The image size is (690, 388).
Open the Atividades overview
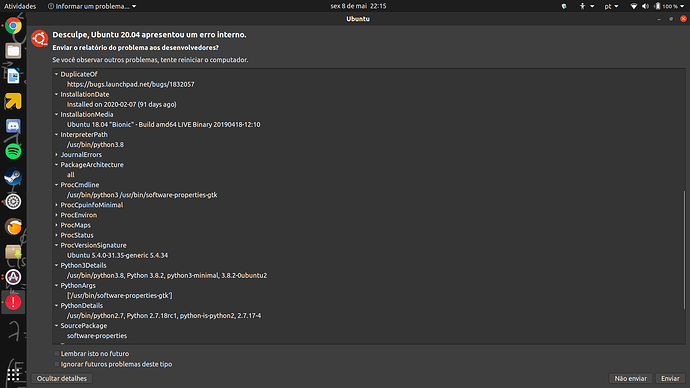tap(20, 6)
